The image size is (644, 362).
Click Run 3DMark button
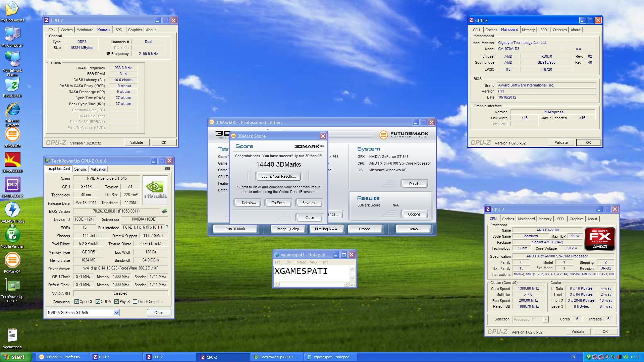235,229
